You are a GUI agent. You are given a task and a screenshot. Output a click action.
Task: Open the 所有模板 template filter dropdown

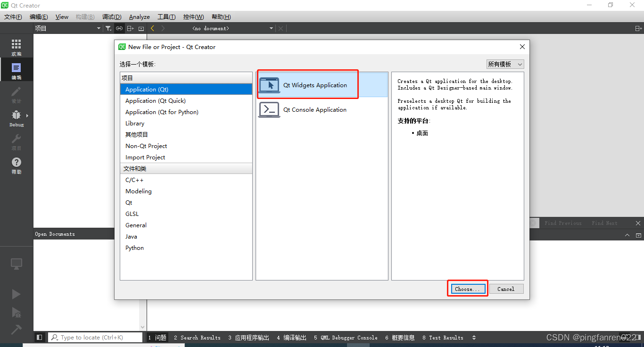[x=505, y=64]
